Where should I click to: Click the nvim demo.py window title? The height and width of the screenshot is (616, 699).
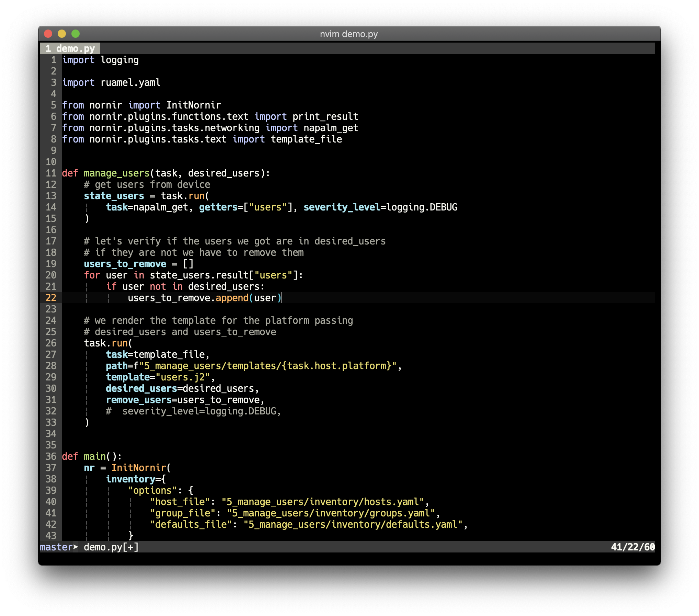click(x=349, y=34)
